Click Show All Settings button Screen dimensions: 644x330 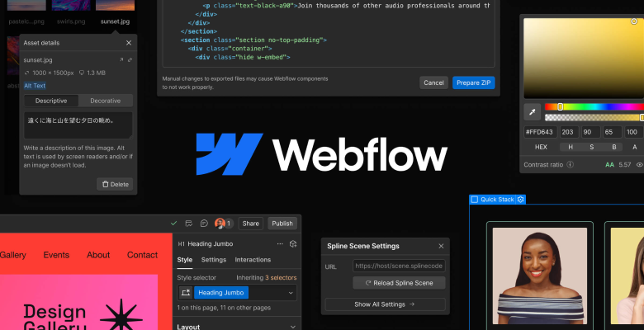385,304
